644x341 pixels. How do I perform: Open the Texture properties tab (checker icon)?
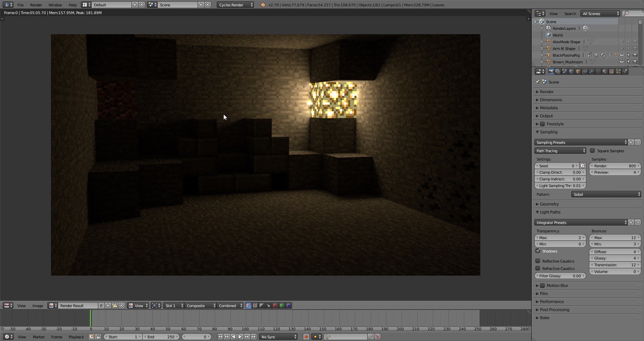[x=611, y=71]
